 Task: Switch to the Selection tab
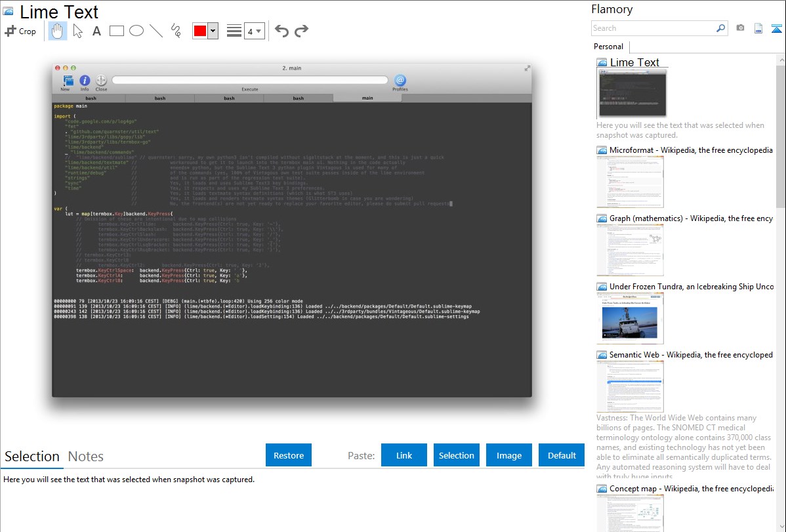coord(32,457)
